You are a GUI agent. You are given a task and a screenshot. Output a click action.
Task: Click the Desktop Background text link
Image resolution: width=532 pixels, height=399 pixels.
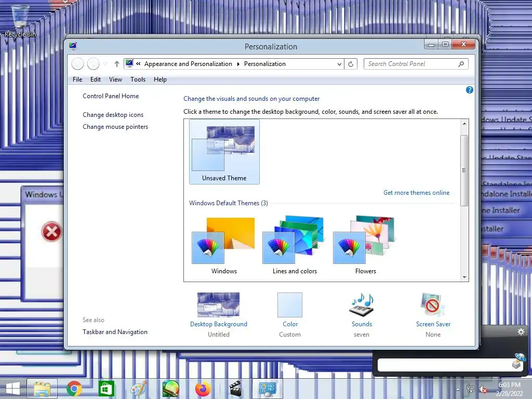coord(219,324)
